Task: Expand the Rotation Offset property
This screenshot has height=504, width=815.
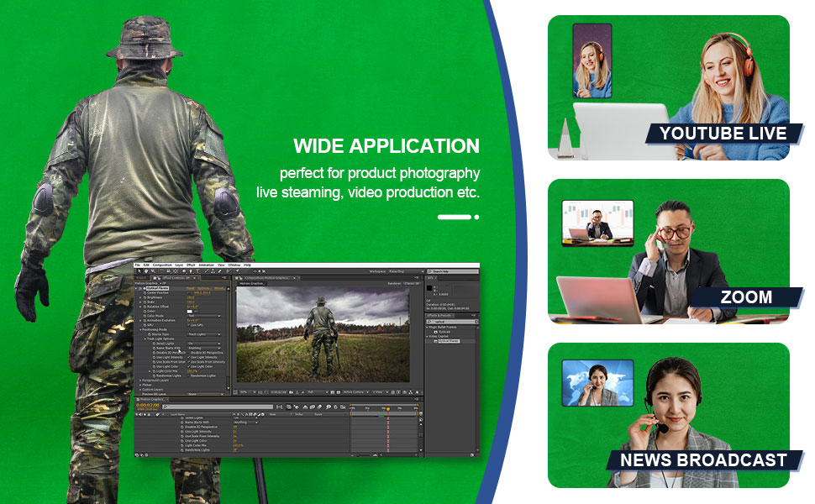Action: click(141, 307)
